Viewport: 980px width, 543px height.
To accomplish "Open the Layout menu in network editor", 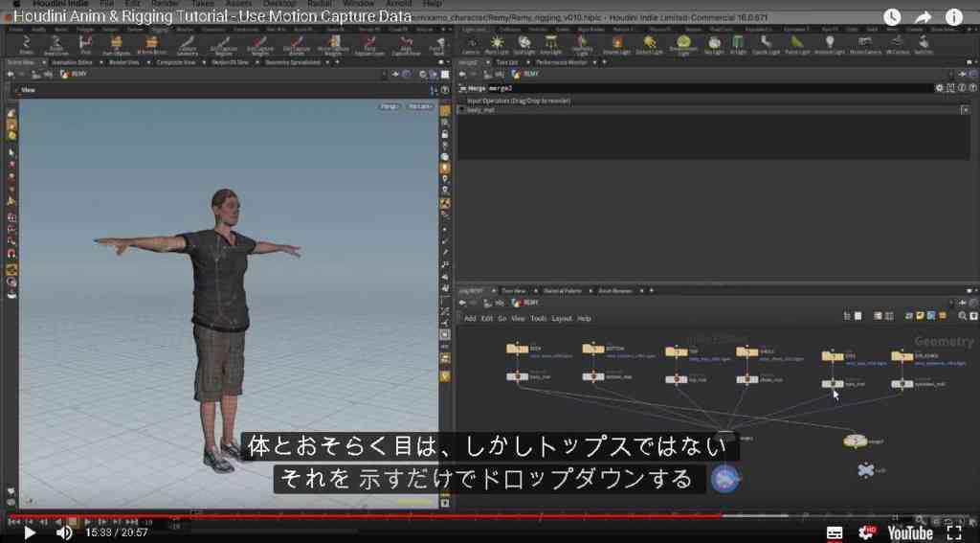I will pos(561,318).
